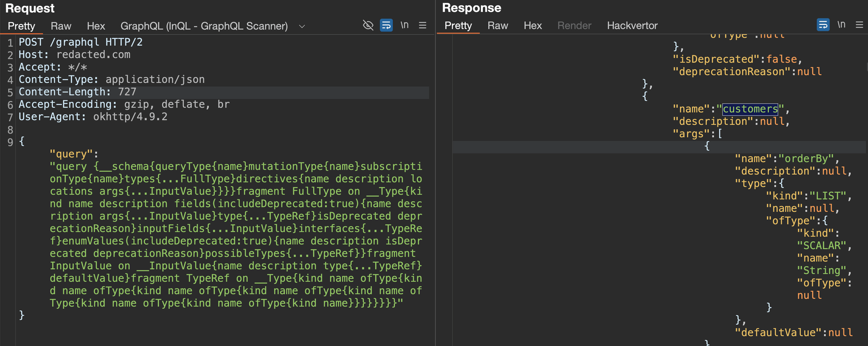
Task: Place cursor on Content-Length: 727 header line
Action: pos(77,92)
